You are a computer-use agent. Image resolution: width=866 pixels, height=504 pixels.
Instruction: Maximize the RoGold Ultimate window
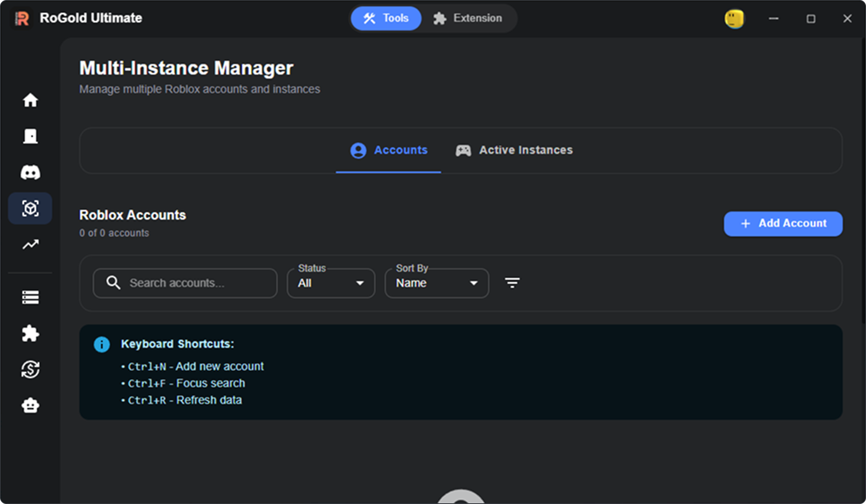[x=811, y=18]
